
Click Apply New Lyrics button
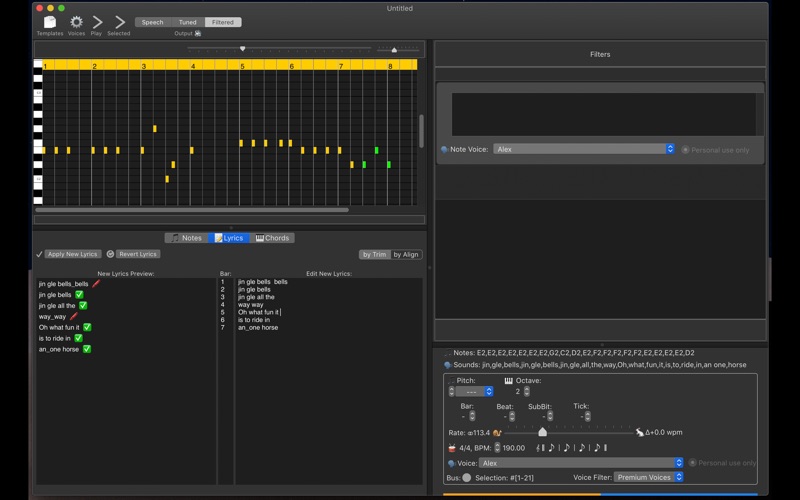click(72, 254)
